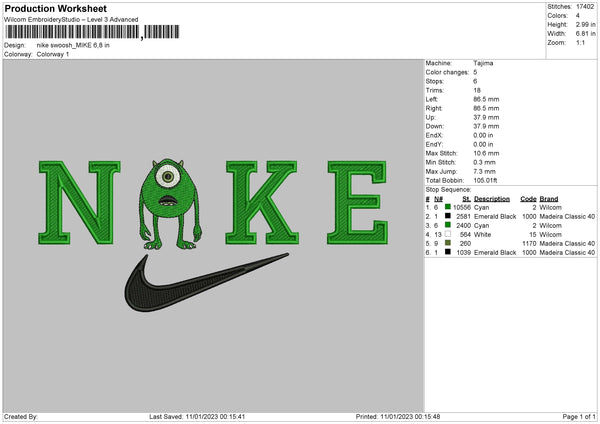Click the EndY value '0.00 in'
Screen dimensions: 600x424
pos(483,144)
